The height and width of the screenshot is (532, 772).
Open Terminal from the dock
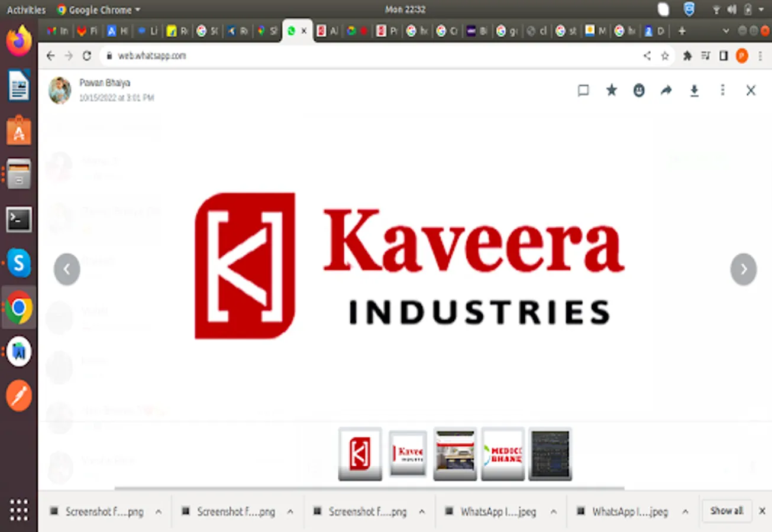click(x=19, y=219)
